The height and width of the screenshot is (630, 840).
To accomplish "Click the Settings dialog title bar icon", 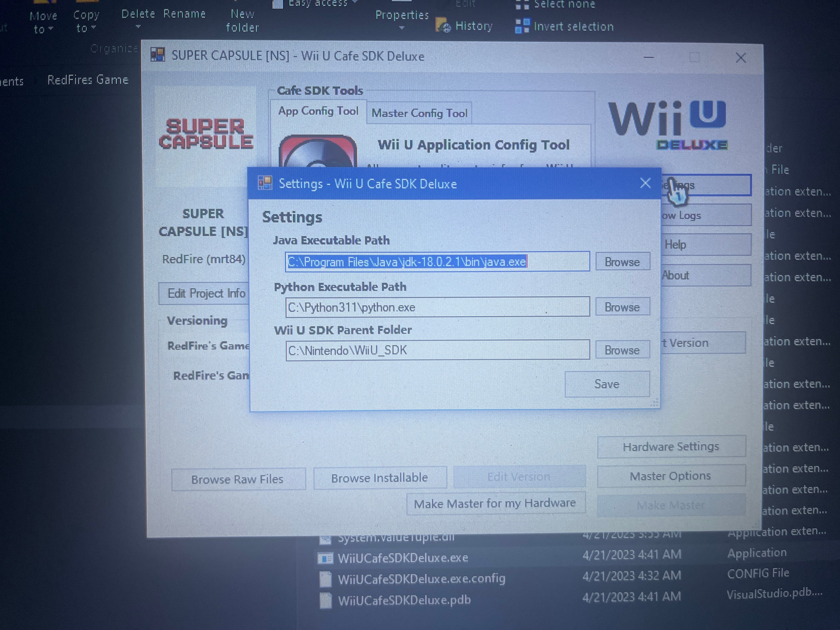I will click(x=265, y=183).
